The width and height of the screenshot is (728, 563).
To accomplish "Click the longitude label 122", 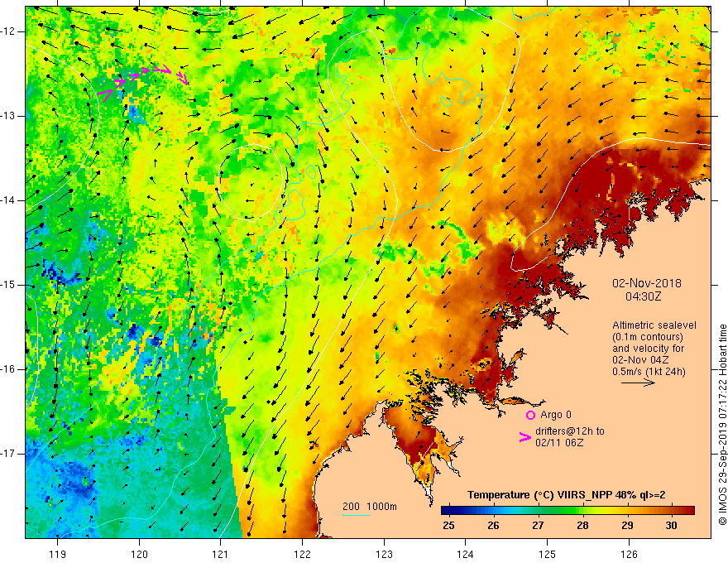I will pos(303,554).
